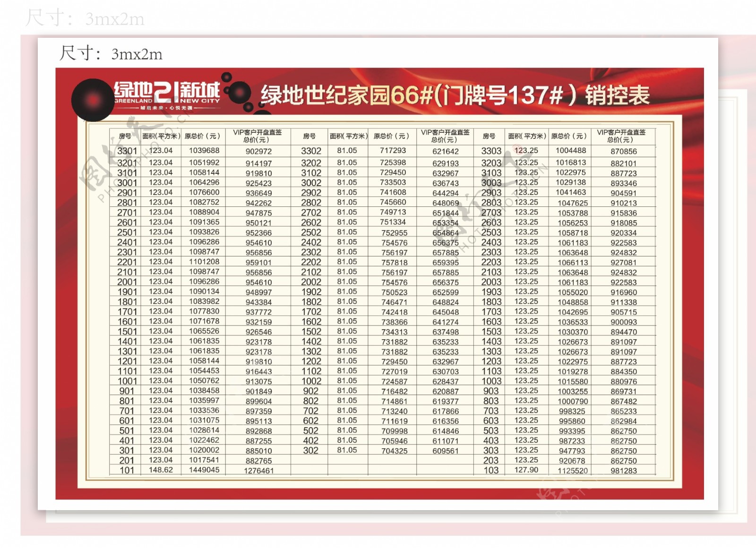Select room number 703
This screenshot has width=756, height=548.
(x=491, y=411)
